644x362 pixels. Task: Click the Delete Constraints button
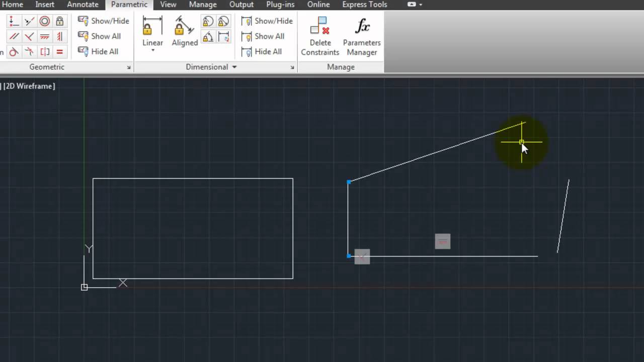[320, 36]
